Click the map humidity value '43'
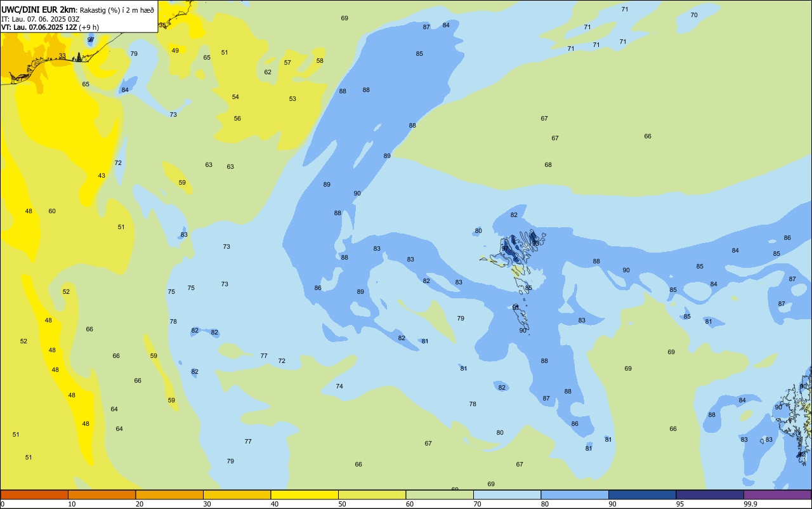Screen dimensions: 812x509 click(x=101, y=176)
